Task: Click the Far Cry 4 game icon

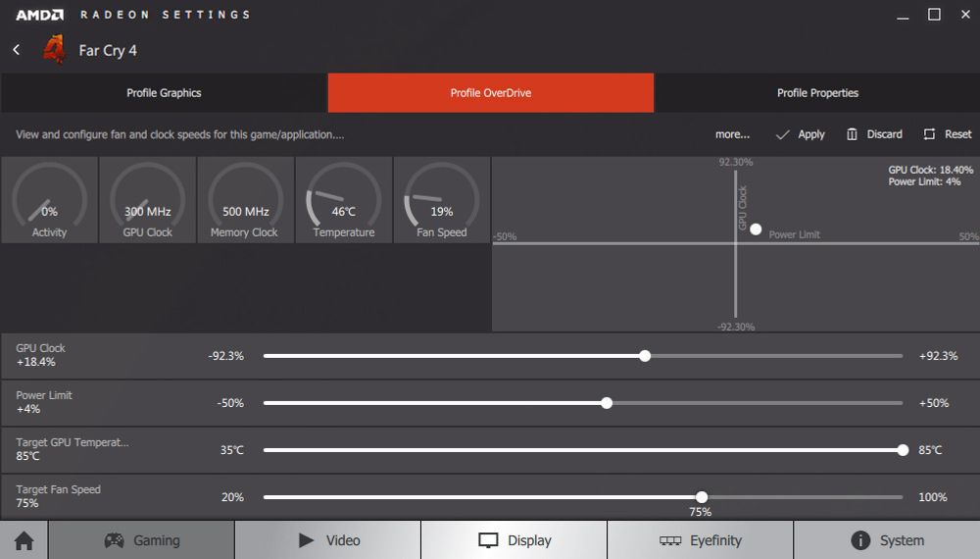Action: tap(54, 49)
